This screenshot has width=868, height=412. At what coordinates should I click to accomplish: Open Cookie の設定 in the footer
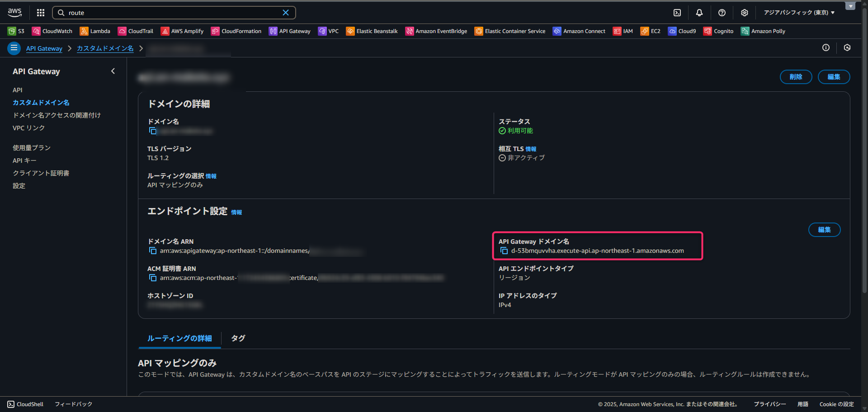[837, 404]
